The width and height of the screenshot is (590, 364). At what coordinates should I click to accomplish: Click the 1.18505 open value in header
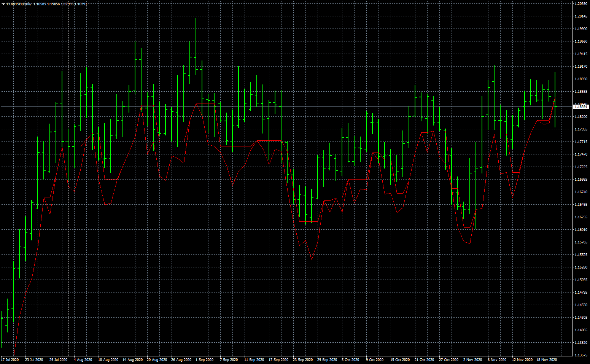point(40,4)
